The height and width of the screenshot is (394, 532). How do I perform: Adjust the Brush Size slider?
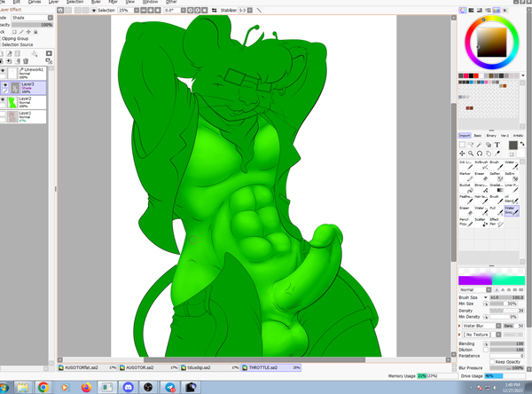(x=505, y=297)
